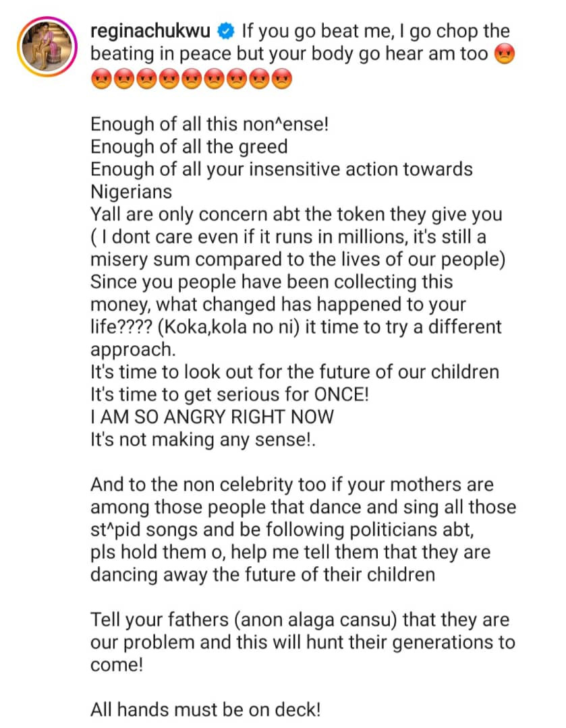Click the line "It's not making any sense!."
Screen dimensions: 566x728
[x=203, y=439]
